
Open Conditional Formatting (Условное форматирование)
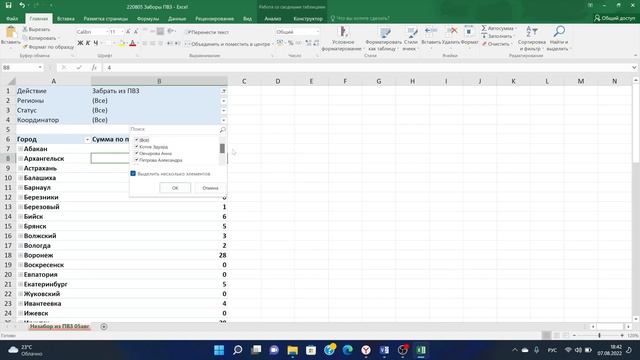[x=343, y=39]
